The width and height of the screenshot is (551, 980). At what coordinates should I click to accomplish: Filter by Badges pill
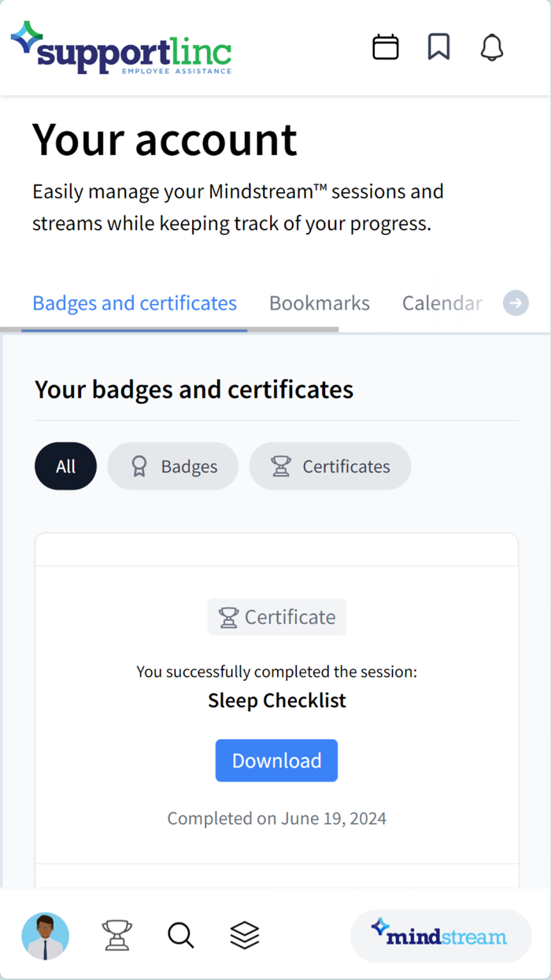click(173, 466)
